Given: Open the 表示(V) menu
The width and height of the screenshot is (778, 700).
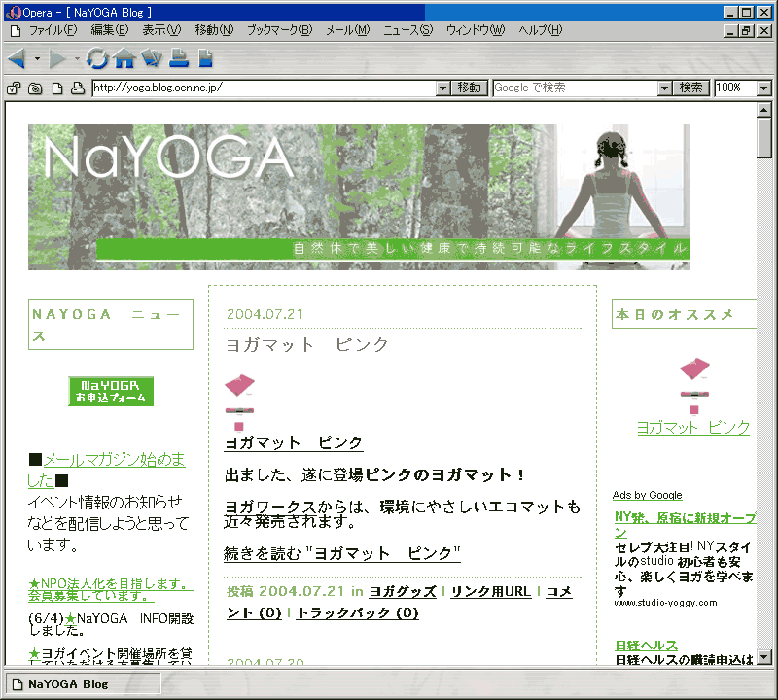Looking at the screenshot, I should point(161,30).
